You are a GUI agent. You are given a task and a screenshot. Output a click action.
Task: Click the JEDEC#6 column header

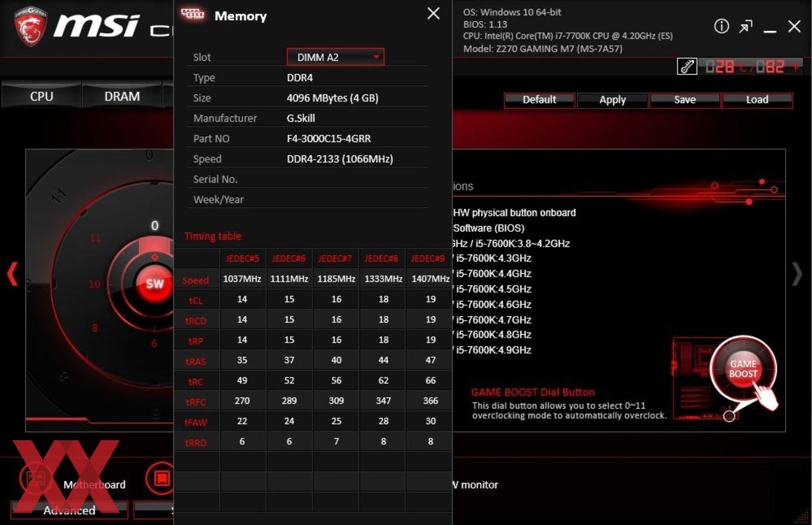(x=289, y=259)
